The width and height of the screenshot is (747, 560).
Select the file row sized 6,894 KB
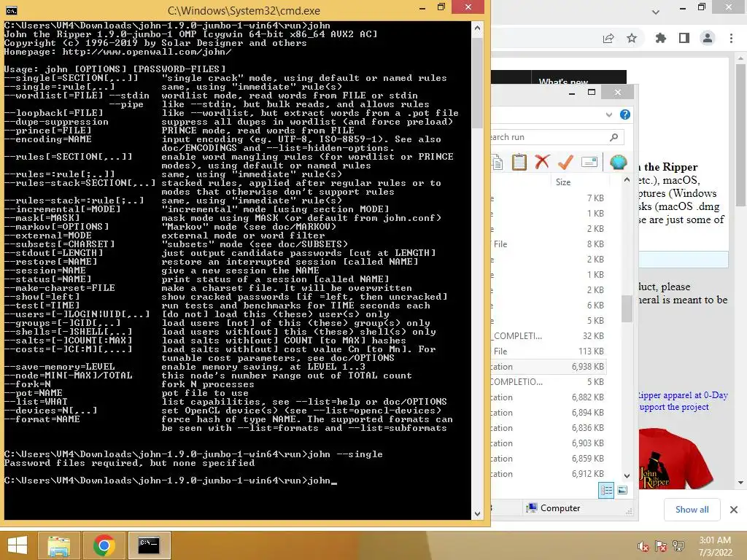coord(549,413)
